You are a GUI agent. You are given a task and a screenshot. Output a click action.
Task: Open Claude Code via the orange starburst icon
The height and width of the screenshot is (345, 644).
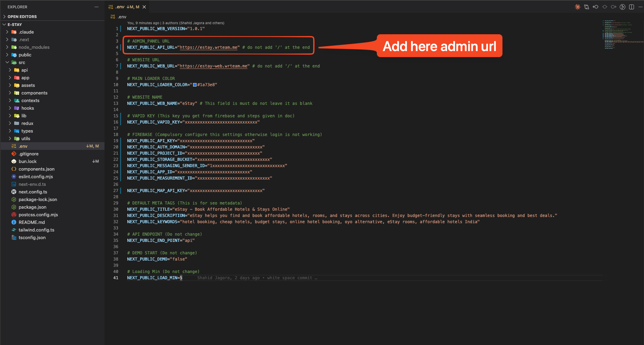(578, 7)
